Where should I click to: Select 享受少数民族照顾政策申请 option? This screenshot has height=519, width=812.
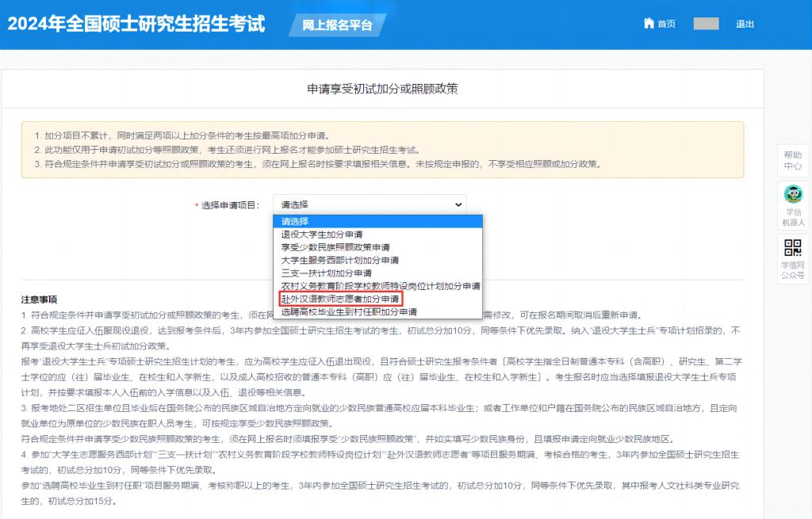click(335, 247)
